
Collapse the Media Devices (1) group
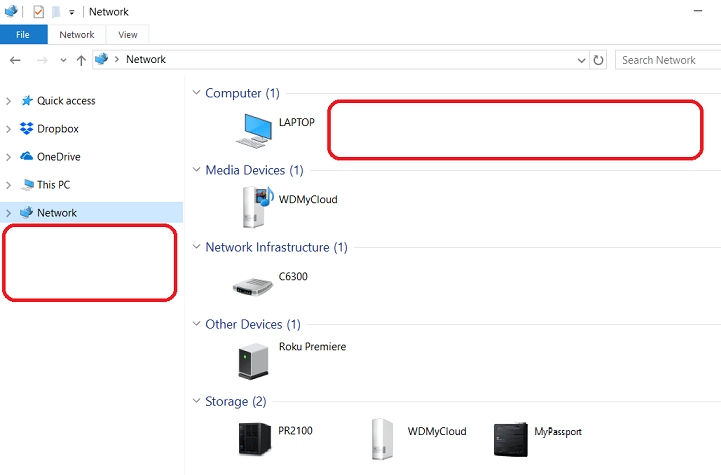tap(196, 170)
